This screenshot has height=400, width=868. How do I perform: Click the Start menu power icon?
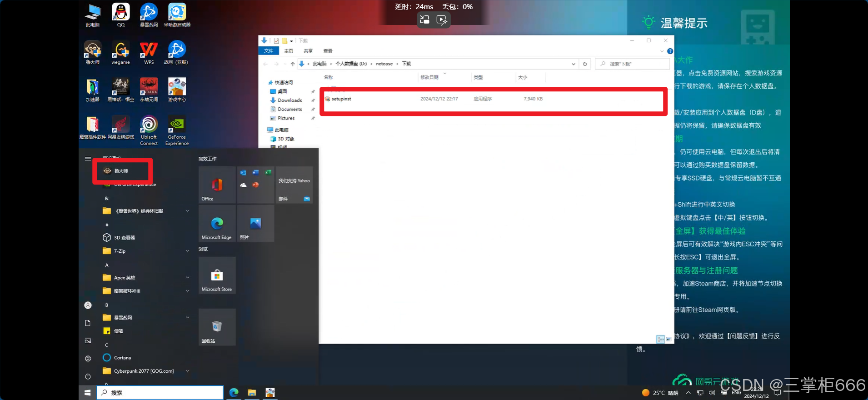[x=88, y=376]
